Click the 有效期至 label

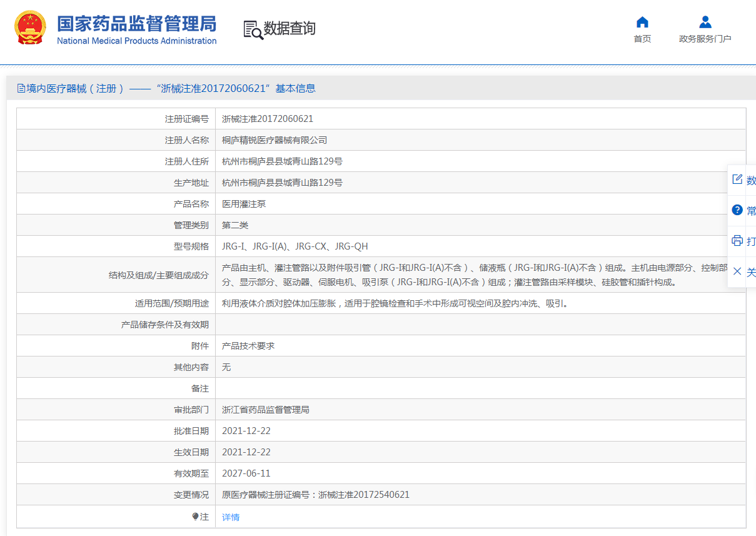(191, 473)
